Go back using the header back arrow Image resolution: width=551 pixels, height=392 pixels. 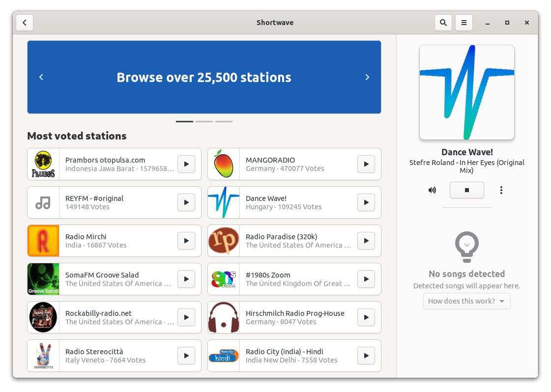(x=25, y=23)
